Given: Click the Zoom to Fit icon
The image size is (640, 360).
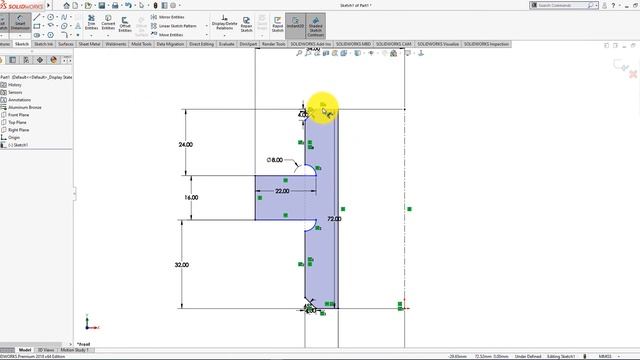Looking at the screenshot, I should (x=299, y=53).
